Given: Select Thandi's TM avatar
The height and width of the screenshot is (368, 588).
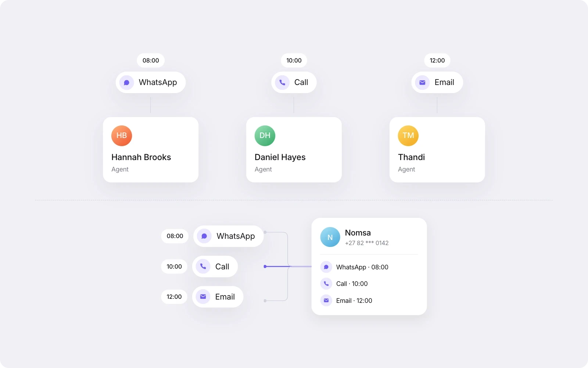Looking at the screenshot, I should coord(408,135).
